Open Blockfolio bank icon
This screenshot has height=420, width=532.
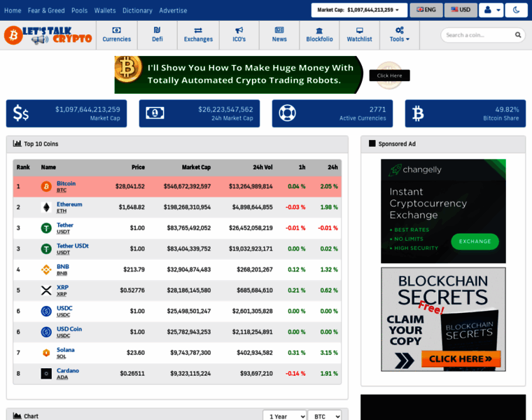[319, 31]
